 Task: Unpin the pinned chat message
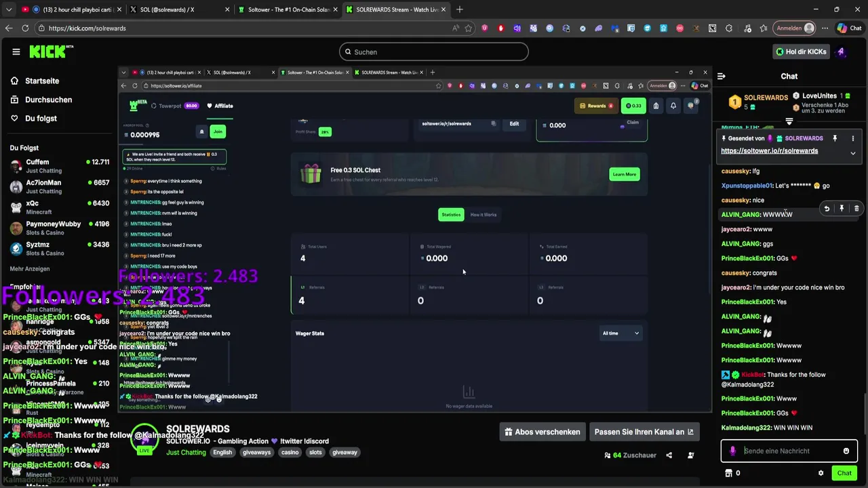[835, 138]
